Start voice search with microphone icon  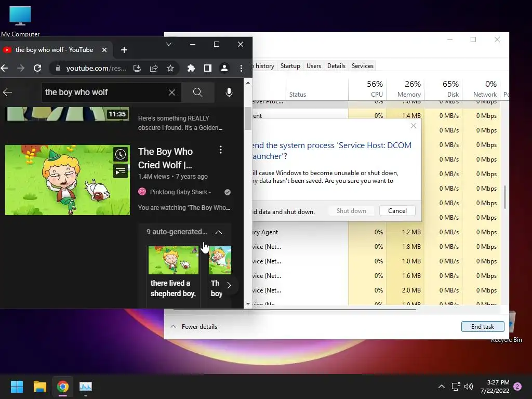click(229, 92)
